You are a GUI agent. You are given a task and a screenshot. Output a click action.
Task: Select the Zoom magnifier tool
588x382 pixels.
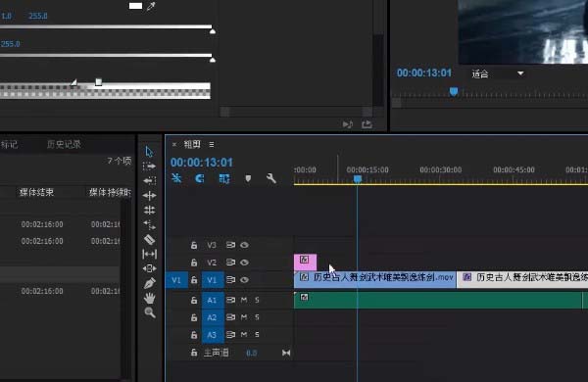[149, 312]
